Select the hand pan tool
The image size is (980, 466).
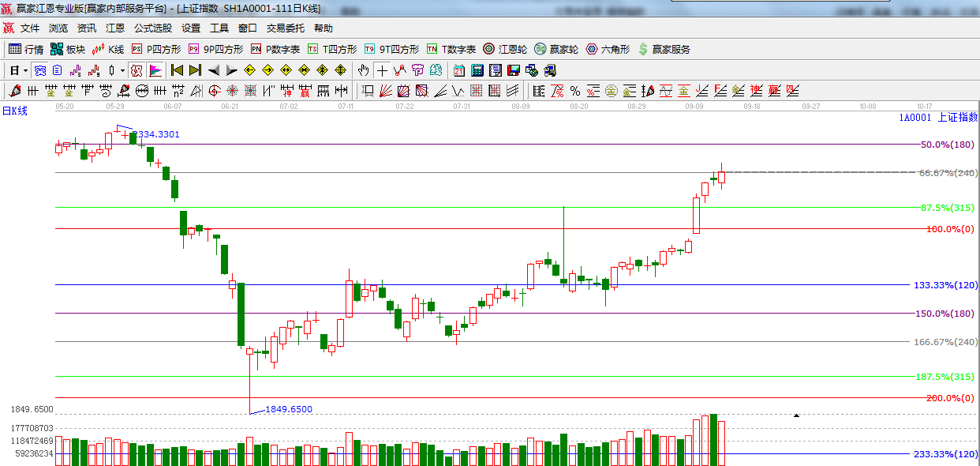[363, 70]
